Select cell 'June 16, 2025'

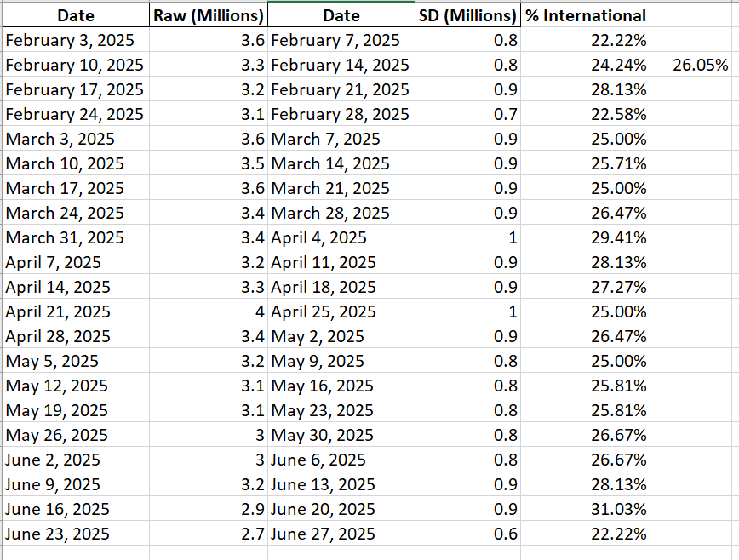pyautogui.click(x=76, y=509)
